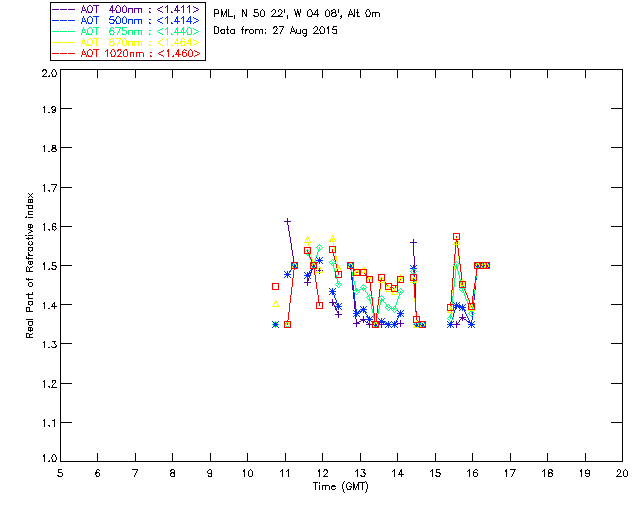Click the isolated red square near 1.45 at 10.7h

tap(276, 287)
